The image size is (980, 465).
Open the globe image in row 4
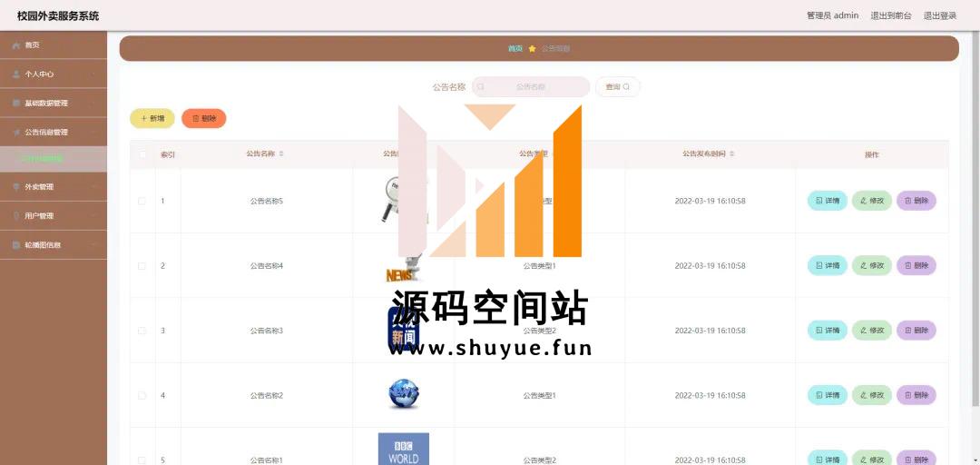pos(403,394)
